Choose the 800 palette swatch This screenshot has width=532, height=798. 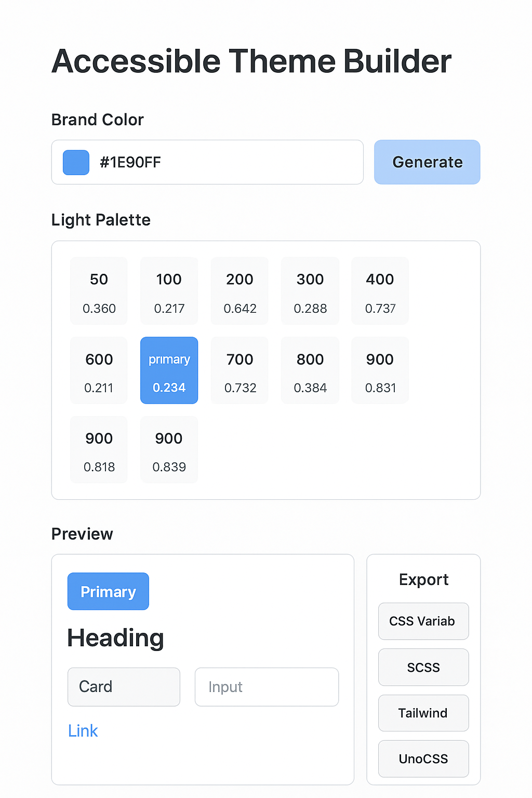[x=310, y=370]
